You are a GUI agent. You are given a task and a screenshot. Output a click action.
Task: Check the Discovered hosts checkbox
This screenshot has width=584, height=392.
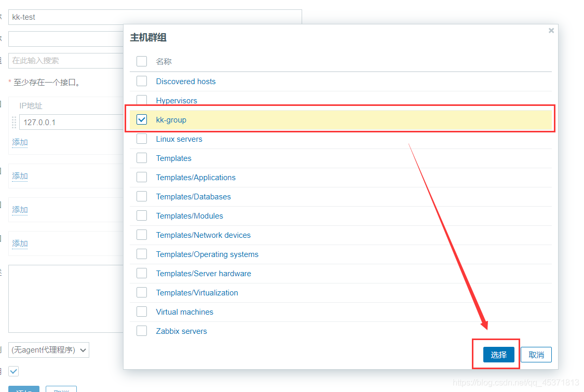point(142,81)
